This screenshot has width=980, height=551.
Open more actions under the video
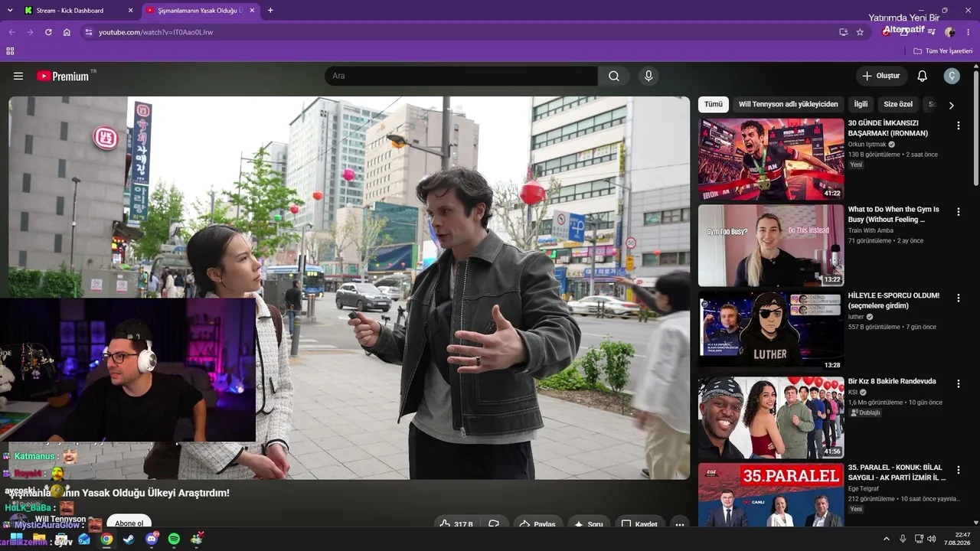(x=679, y=524)
